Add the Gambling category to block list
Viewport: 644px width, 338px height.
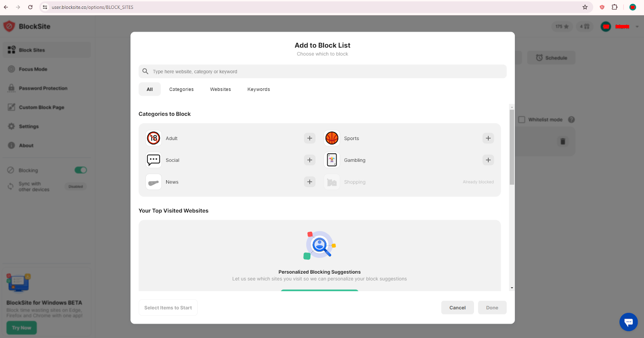(488, 160)
